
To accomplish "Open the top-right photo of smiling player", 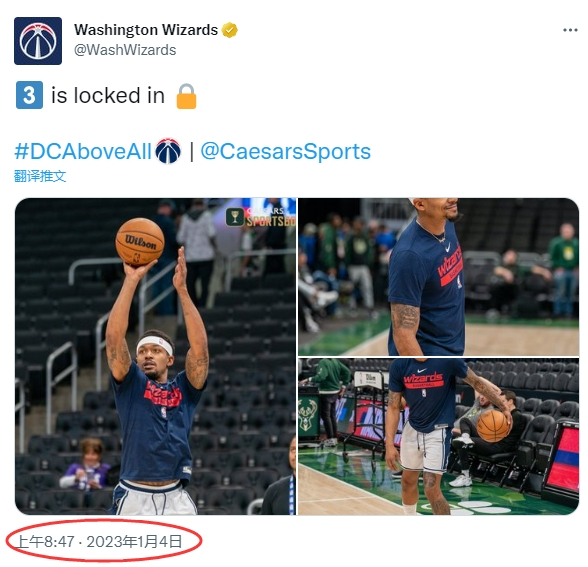I will click(x=438, y=277).
